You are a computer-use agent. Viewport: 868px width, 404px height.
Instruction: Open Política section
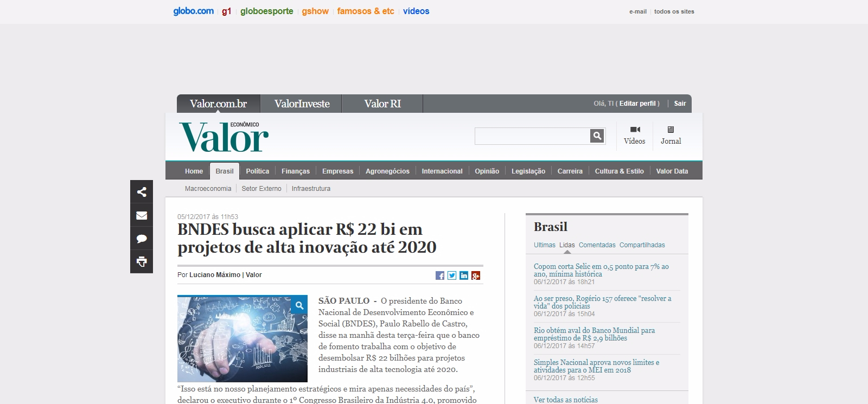(x=258, y=171)
